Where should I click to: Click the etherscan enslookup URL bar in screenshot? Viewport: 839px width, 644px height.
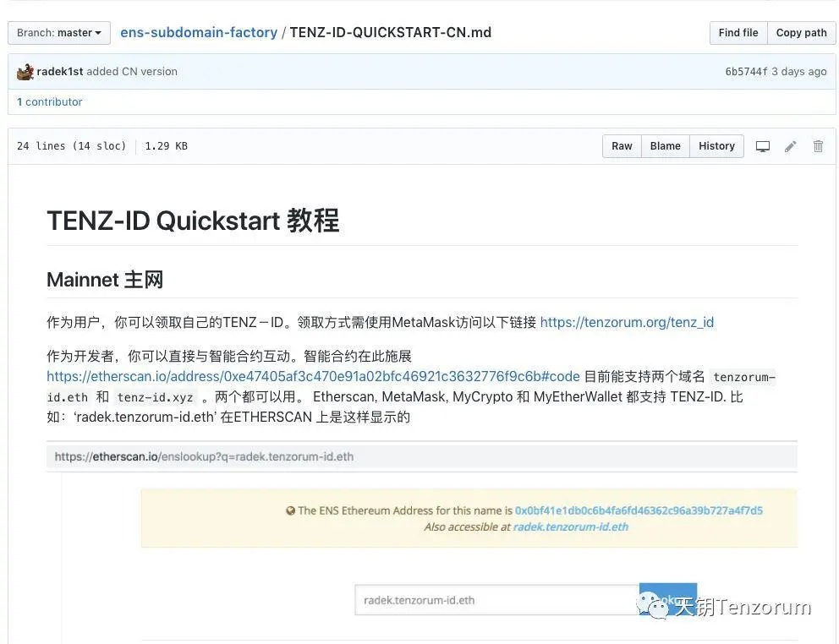point(422,456)
